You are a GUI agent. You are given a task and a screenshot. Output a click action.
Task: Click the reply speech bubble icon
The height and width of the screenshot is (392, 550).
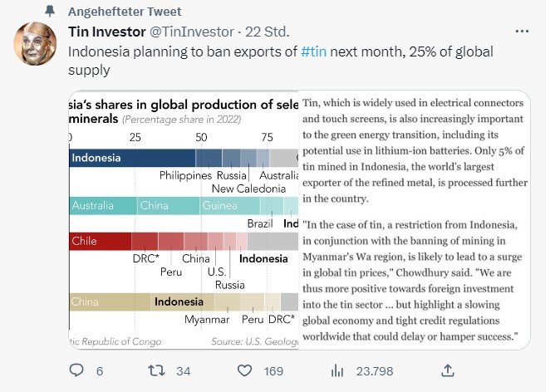[x=76, y=370]
